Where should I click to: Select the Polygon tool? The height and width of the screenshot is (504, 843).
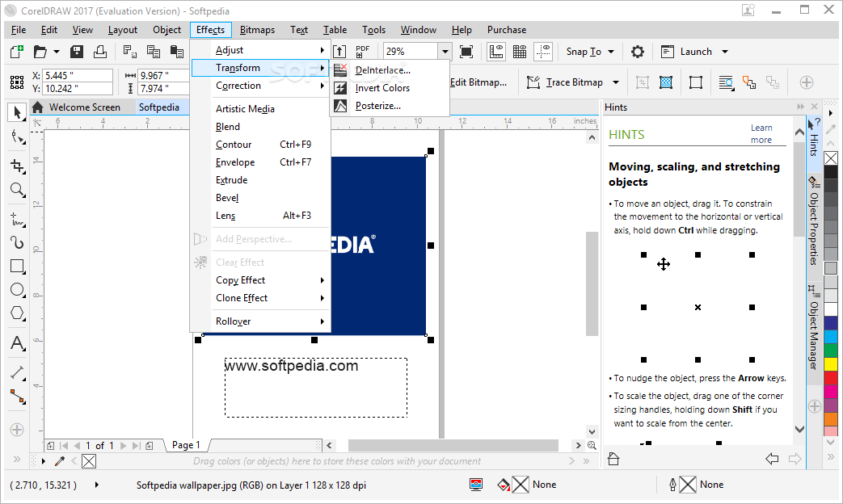(x=17, y=313)
